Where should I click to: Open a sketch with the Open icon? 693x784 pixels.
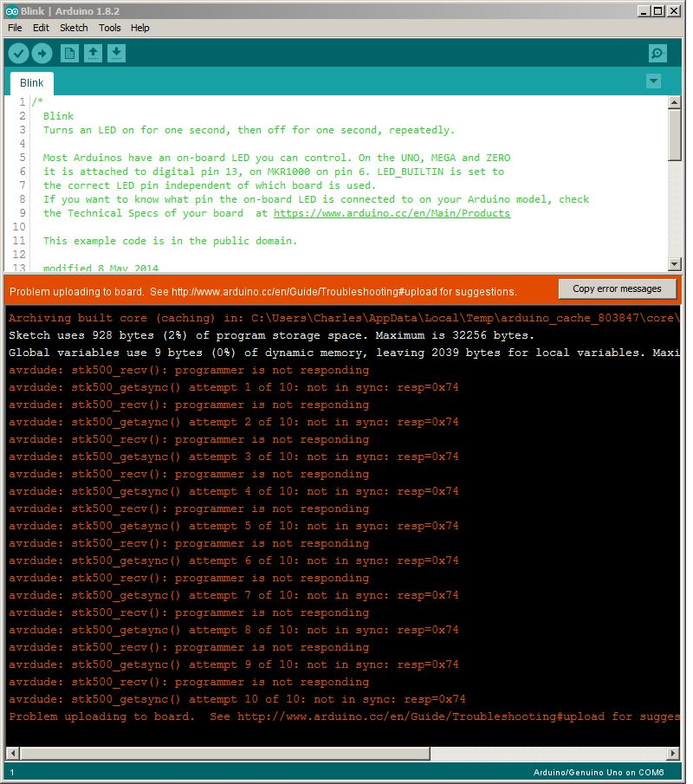(93, 54)
